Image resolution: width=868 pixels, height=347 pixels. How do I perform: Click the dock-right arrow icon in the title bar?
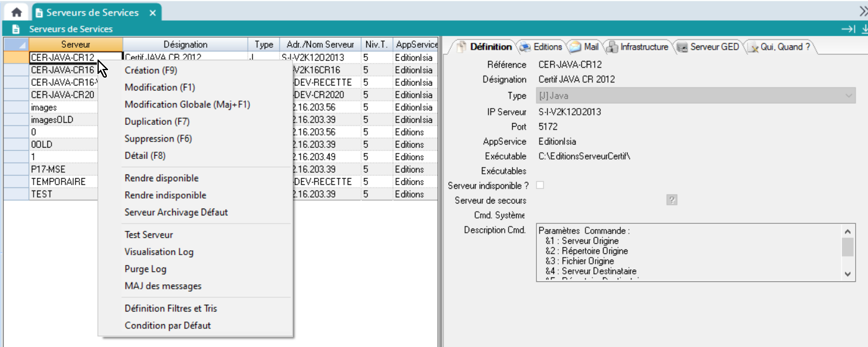coord(848,29)
